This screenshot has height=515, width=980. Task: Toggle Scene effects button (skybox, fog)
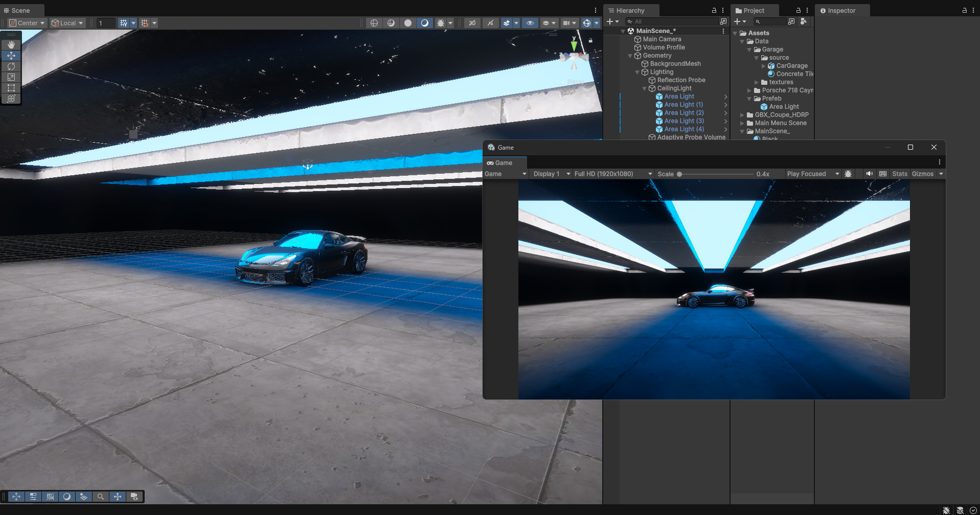[507, 23]
